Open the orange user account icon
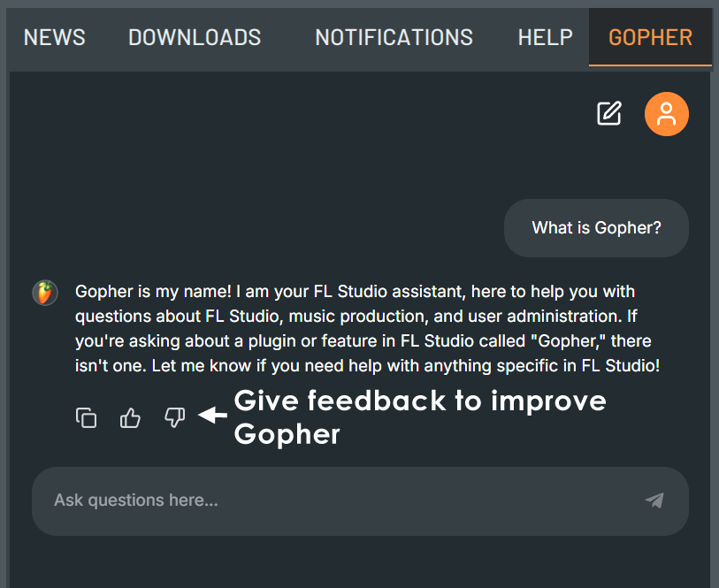 pyautogui.click(x=666, y=114)
